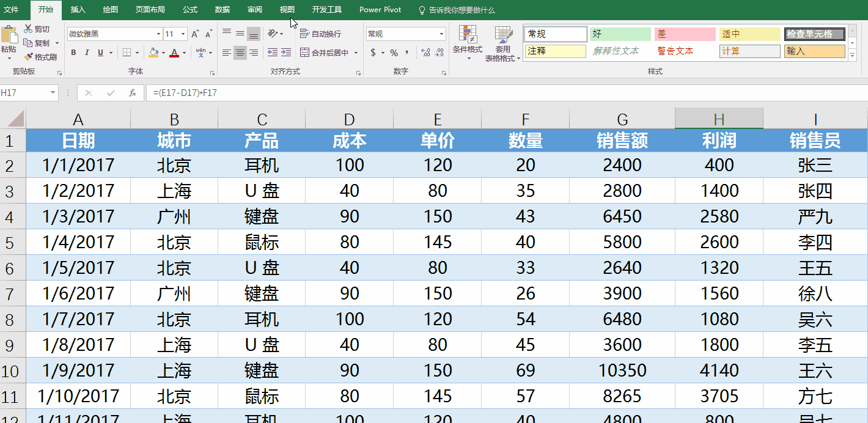Click the increase indent icon

click(x=285, y=53)
